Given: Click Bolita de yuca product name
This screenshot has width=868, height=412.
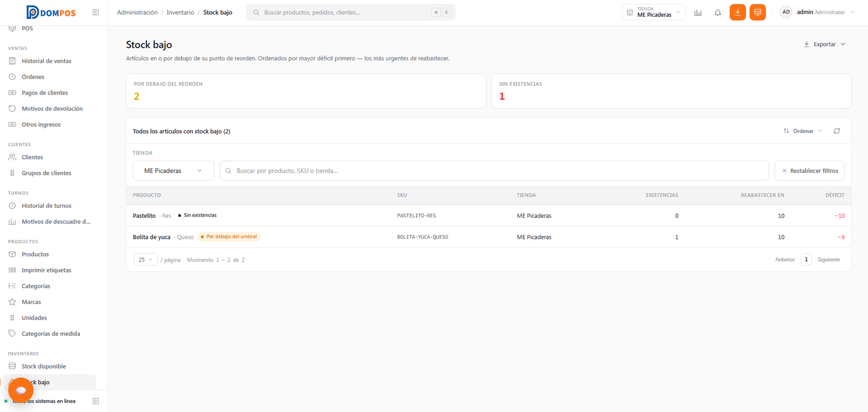Looking at the screenshot, I should click(x=151, y=237).
